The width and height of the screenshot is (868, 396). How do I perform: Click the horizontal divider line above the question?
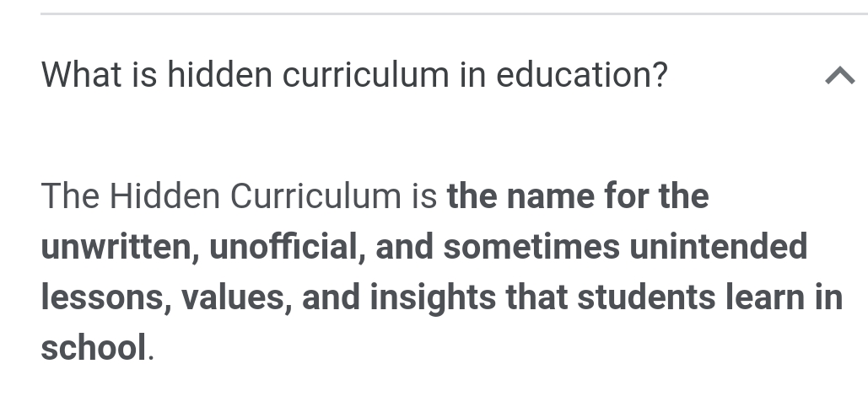454,13
